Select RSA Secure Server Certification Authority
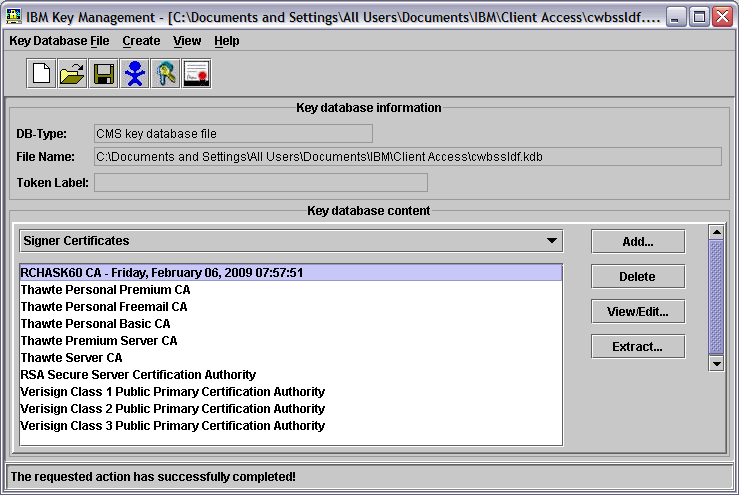The height and width of the screenshot is (495, 739). [x=291, y=374]
